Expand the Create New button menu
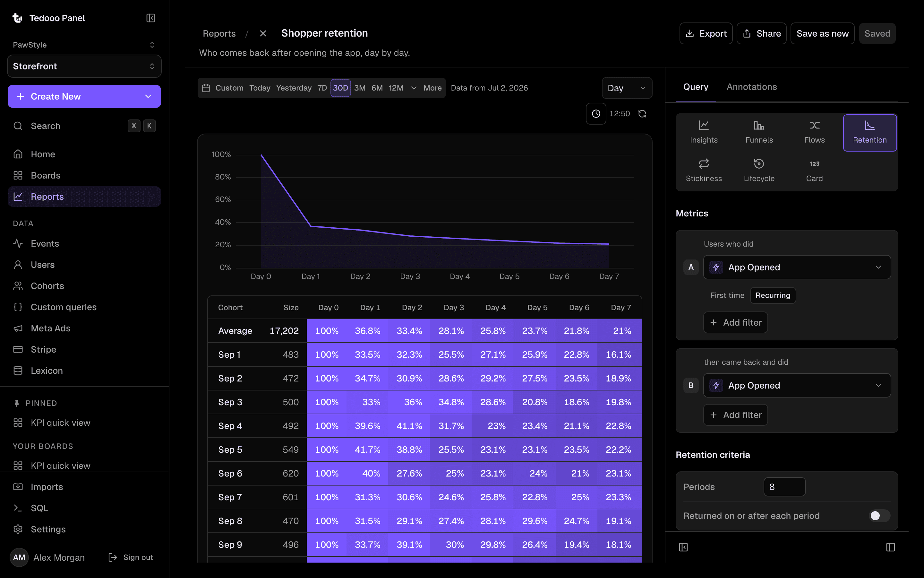This screenshot has height=578, width=924. pyautogui.click(x=148, y=96)
